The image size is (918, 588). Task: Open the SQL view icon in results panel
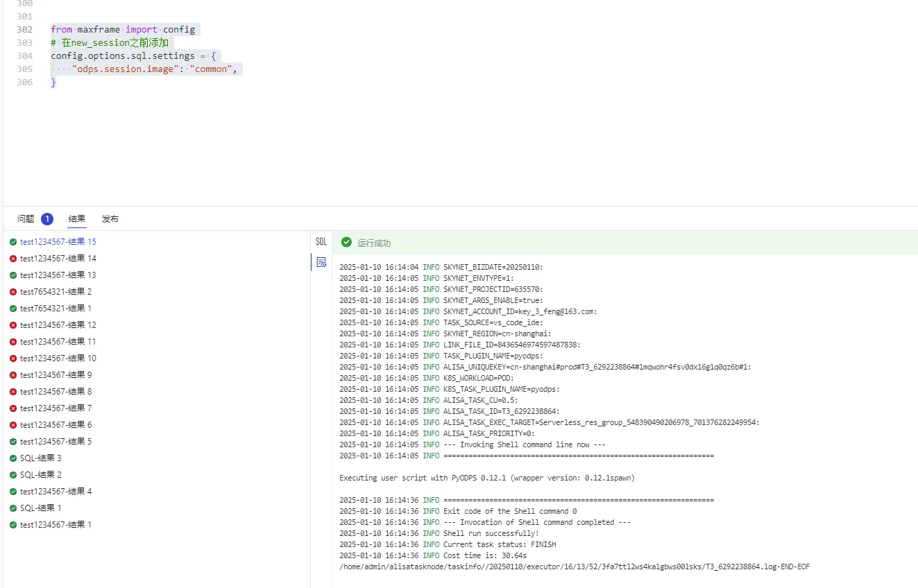[x=321, y=242]
